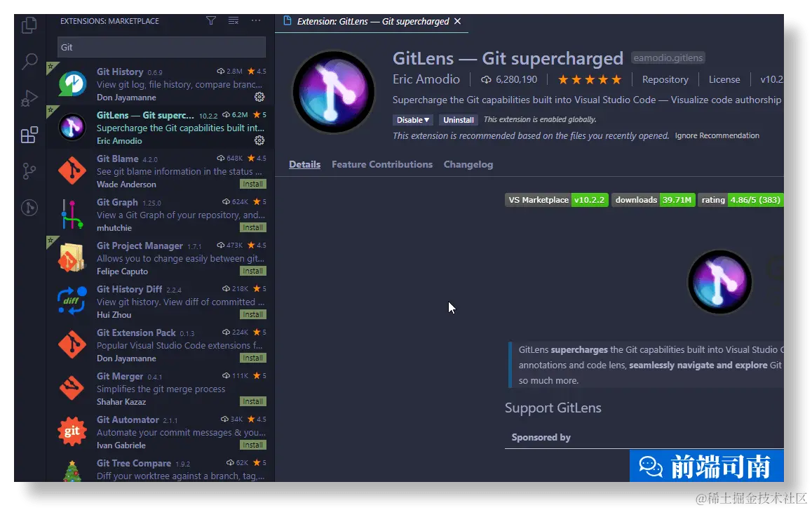Click the Hui Zhou publisher name
The width and height of the screenshot is (812, 510).
click(114, 314)
